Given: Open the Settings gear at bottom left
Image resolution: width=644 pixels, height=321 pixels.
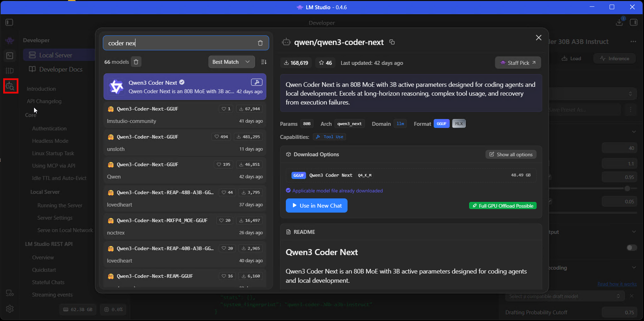Looking at the screenshot, I should (10, 309).
